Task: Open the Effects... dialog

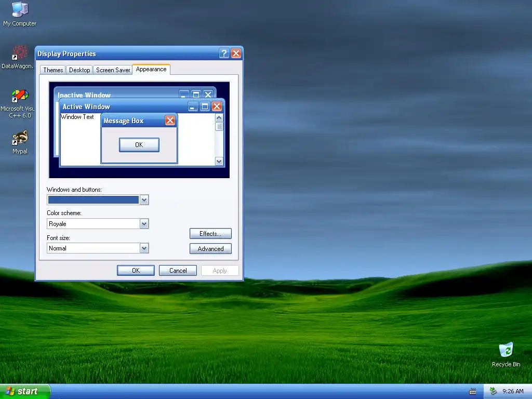Action: tap(210, 234)
